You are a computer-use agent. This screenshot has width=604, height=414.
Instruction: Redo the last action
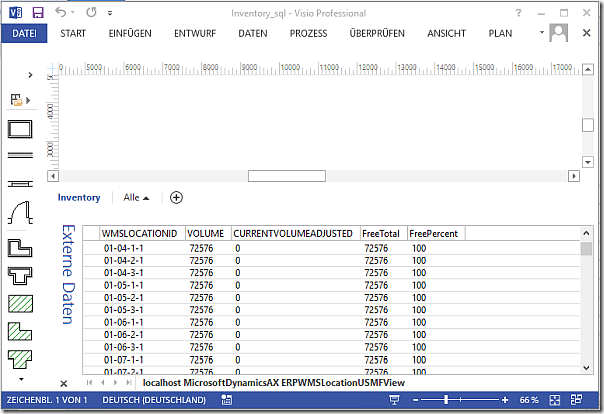click(91, 12)
